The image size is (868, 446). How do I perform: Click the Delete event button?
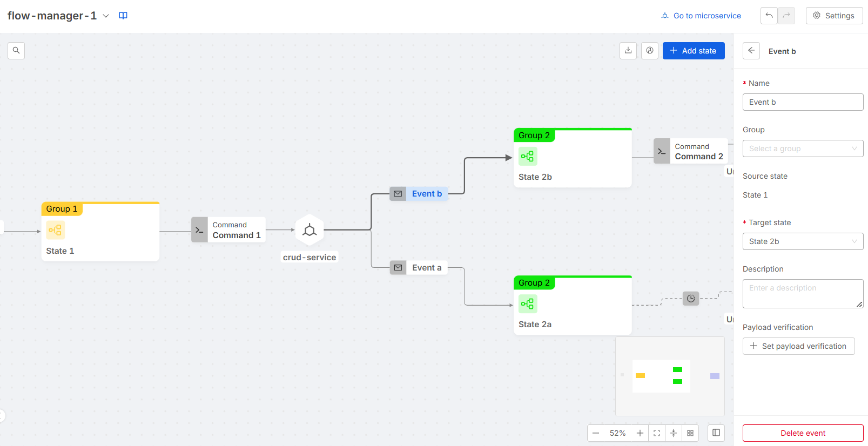[x=803, y=433]
